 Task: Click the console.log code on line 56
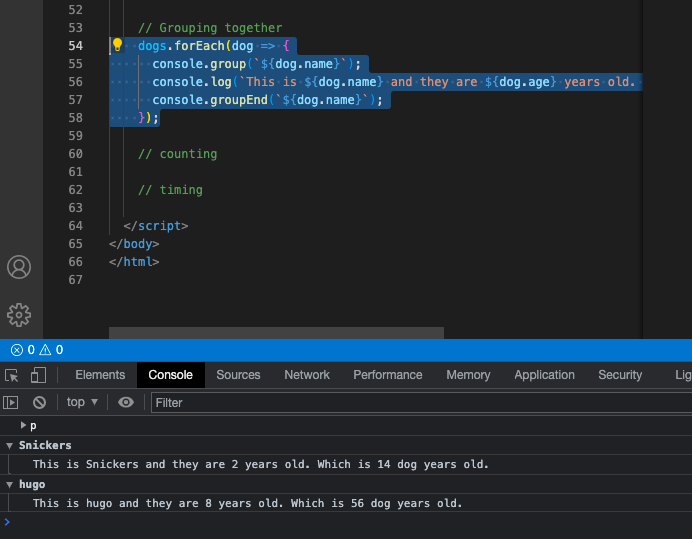click(394, 82)
